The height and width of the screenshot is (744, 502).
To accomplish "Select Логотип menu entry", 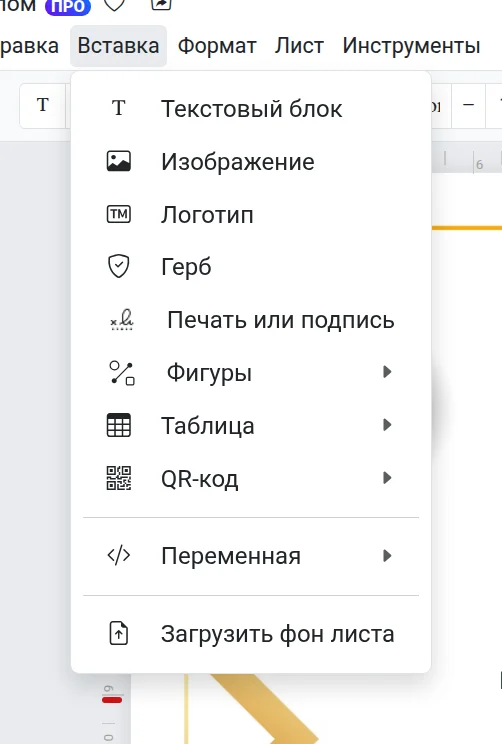I will point(251,214).
